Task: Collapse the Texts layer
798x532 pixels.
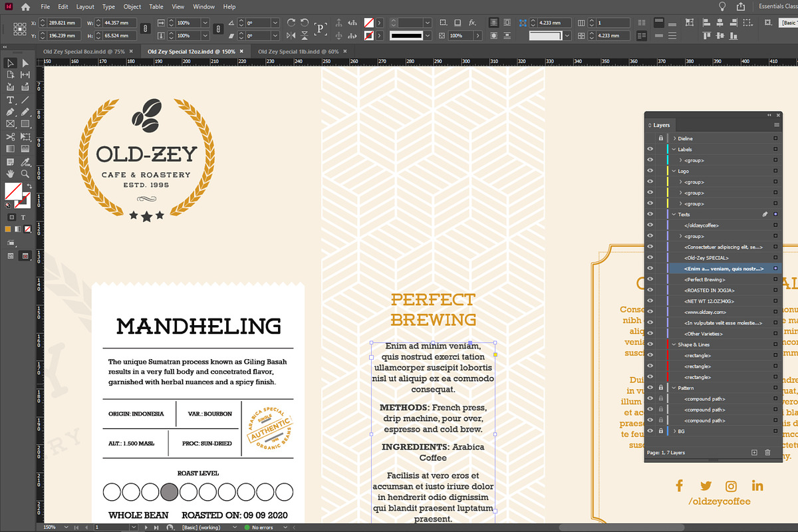Action: [x=674, y=215]
